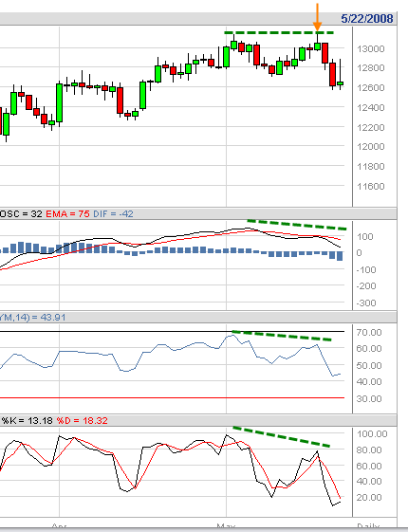The height and width of the screenshot is (532, 408).
Task: Click the red RSI oversold line
Action: point(172,398)
